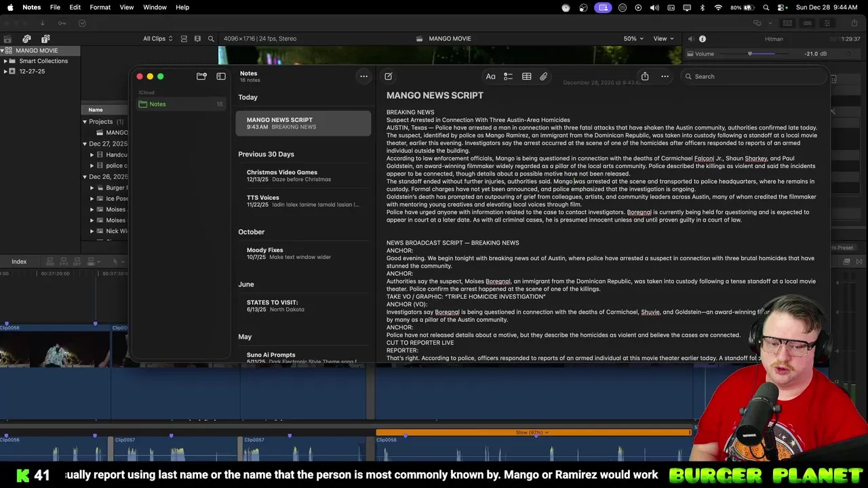Show the audio inspector speaker icon

point(690,39)
